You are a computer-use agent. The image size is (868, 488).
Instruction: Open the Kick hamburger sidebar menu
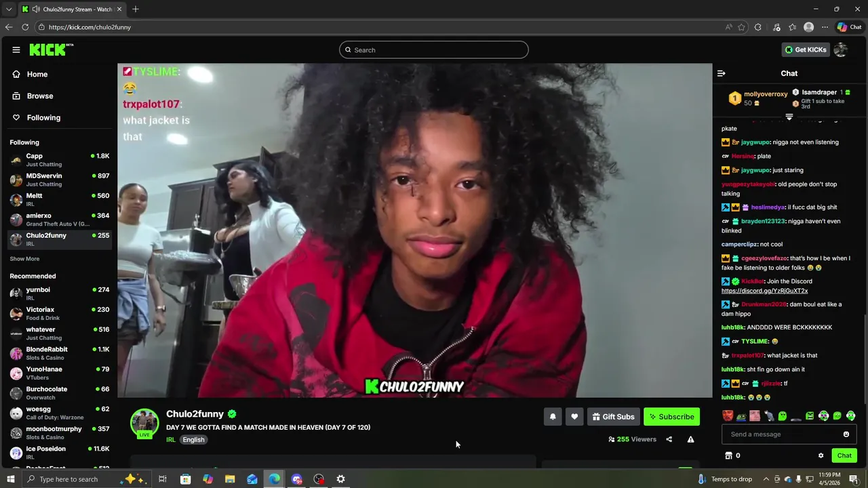[x=16, y=49]
